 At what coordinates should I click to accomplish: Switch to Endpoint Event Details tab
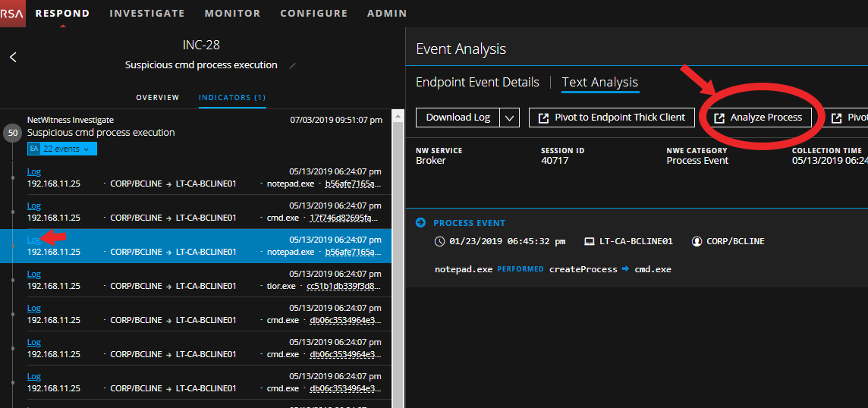(x=477, y=82)
